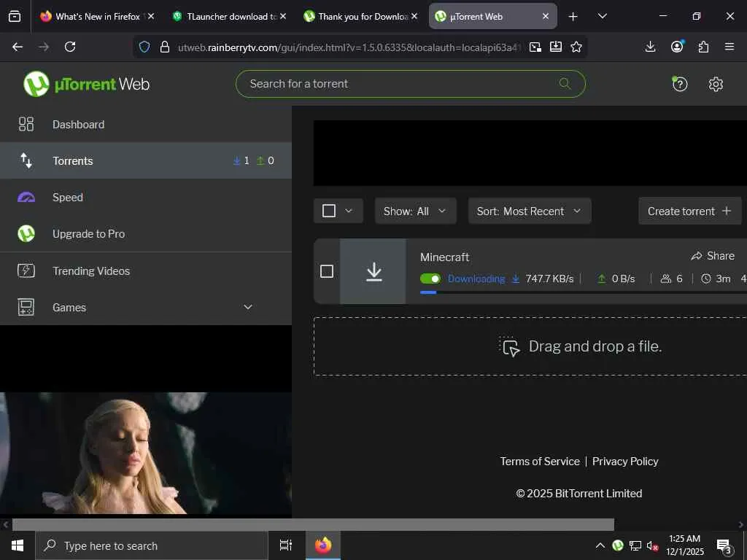Viewport: 747px width, 560px height.
Task: Click the search magnifier icon in torrent search
Action: tap(565, 84)
